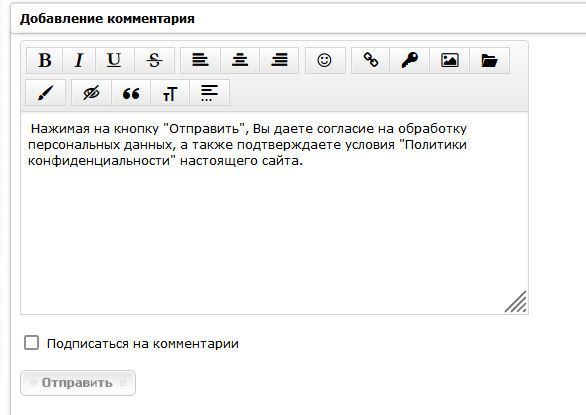Insert a spoiler with the lines-and-dots icon
This screenshot has height=415, width=586.
(x=209, y=92)
